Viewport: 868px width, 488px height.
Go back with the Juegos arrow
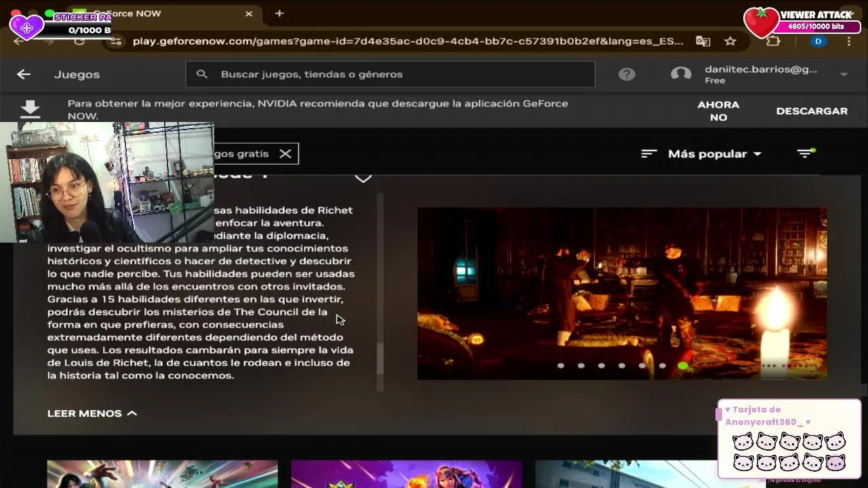24,75
